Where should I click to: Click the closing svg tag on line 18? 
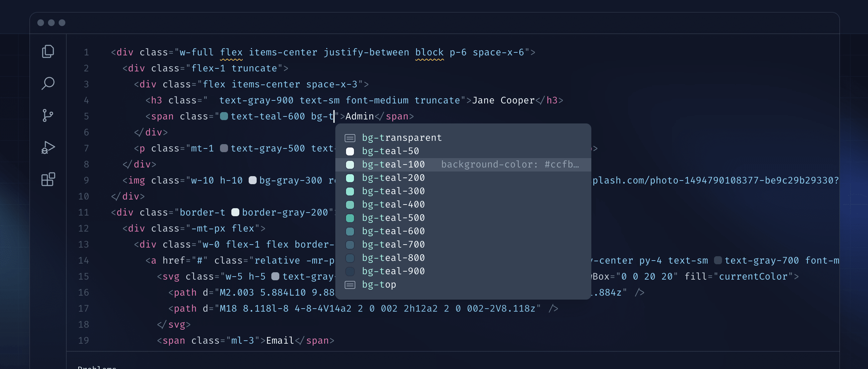pos(174,325)
